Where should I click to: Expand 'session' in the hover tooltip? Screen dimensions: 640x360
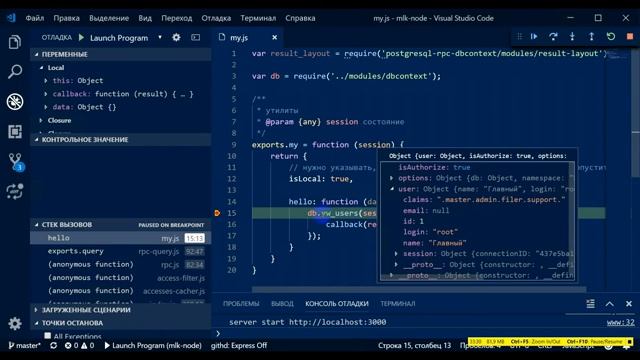coord(396,253)
